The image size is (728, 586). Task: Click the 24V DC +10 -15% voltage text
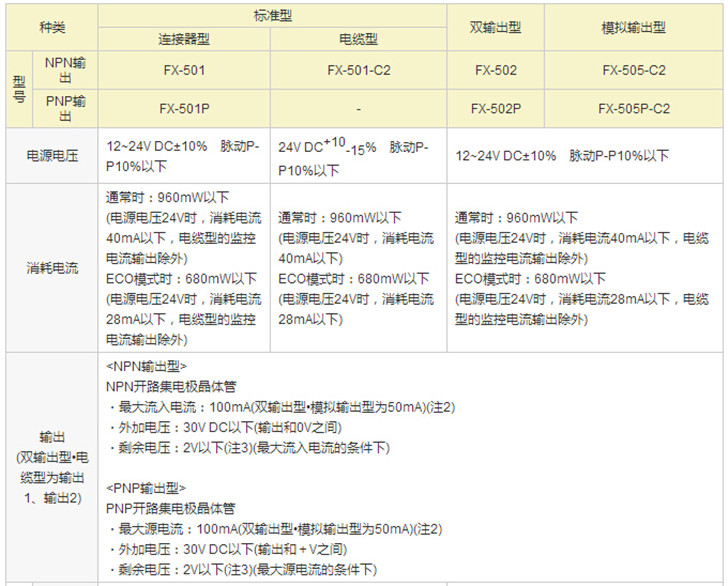[x=327, y=146]
